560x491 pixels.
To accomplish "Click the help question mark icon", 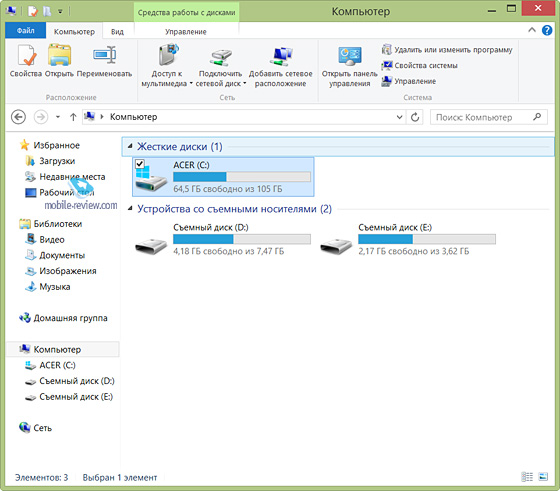I will pos(547,30).
